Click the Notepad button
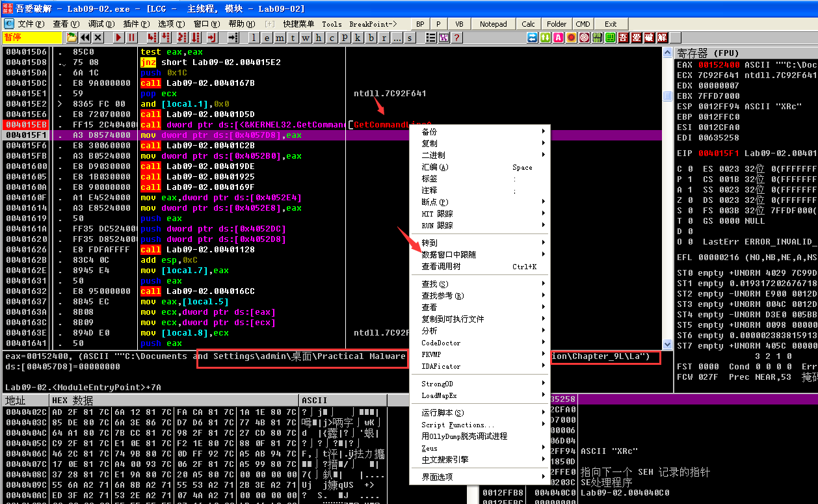Viewport: 818px width, 504px height. coord(493,24)
